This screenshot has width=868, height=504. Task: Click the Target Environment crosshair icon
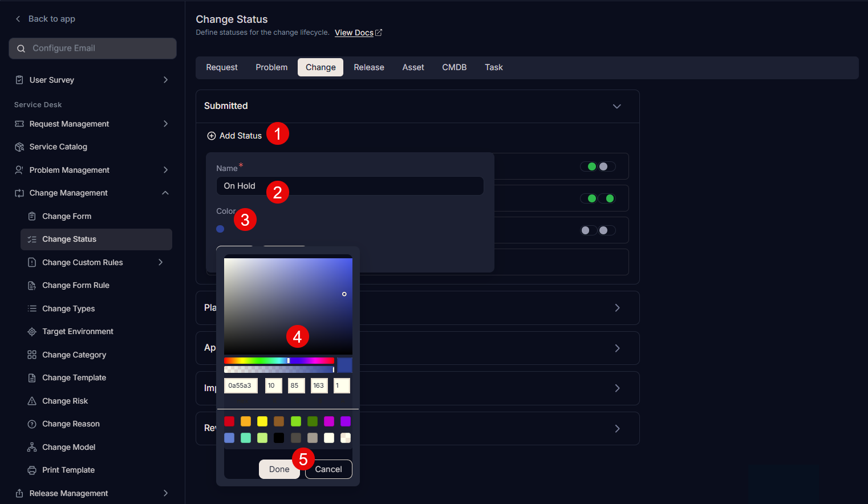(x=32, y=332)
